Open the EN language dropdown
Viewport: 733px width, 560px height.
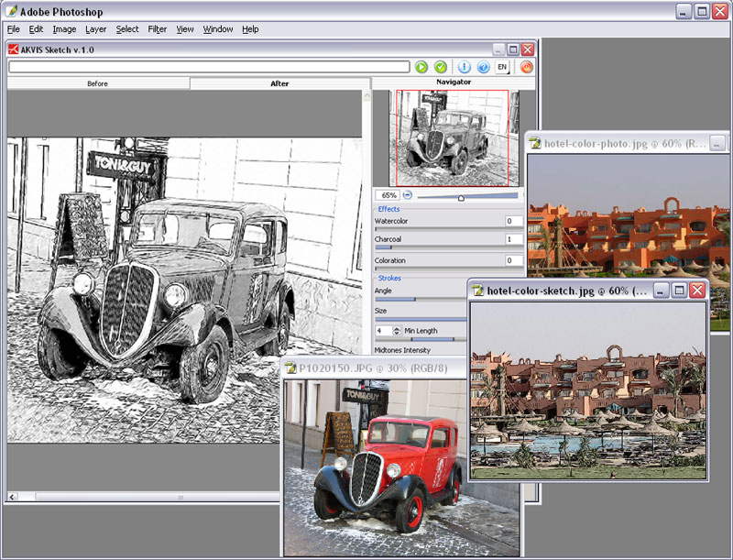click(503, 67)
